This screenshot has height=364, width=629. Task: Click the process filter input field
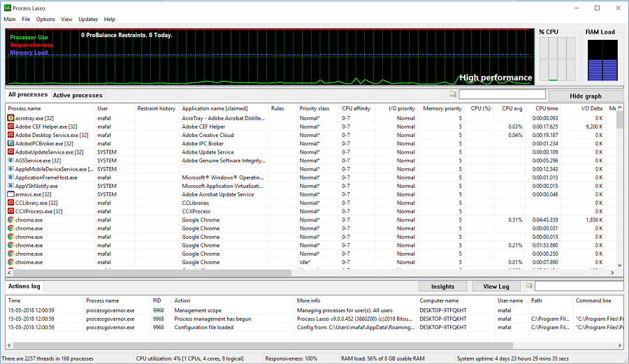503,94
